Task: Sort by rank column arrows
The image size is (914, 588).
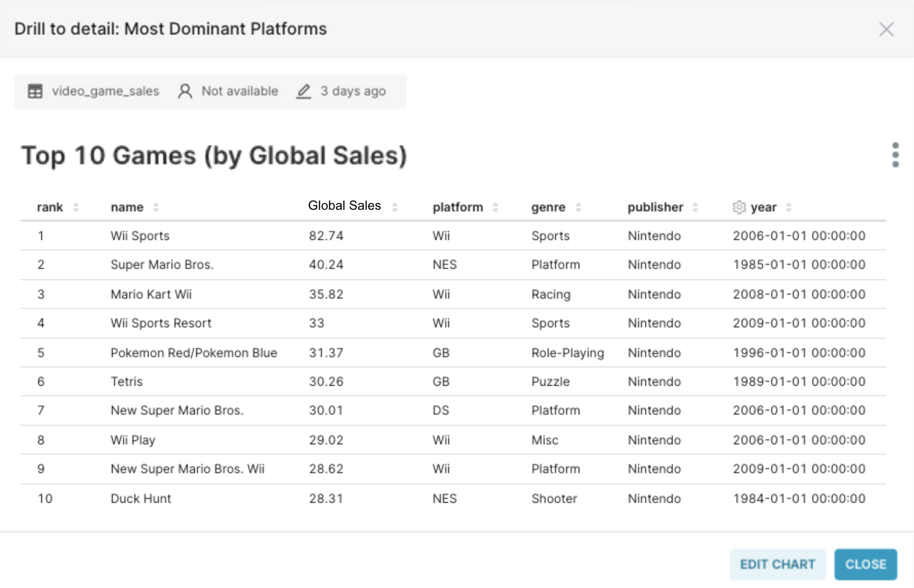Action: (76, 207)
